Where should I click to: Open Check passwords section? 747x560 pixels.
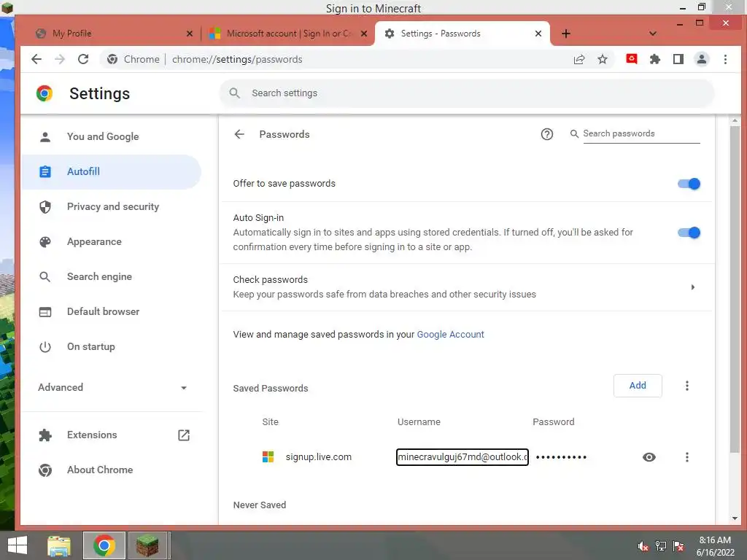tap(466, 287)
